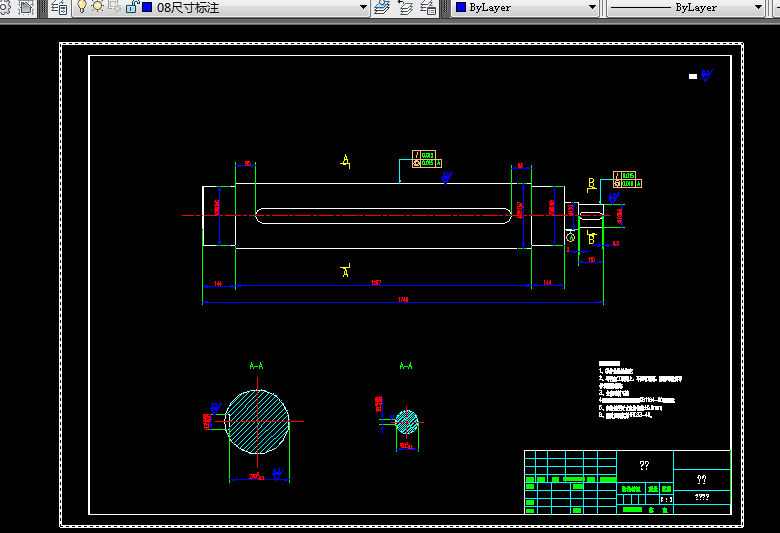Open the workspace switching icon
Viewport: 780px width, 533px height.
(x=5, y=7)
